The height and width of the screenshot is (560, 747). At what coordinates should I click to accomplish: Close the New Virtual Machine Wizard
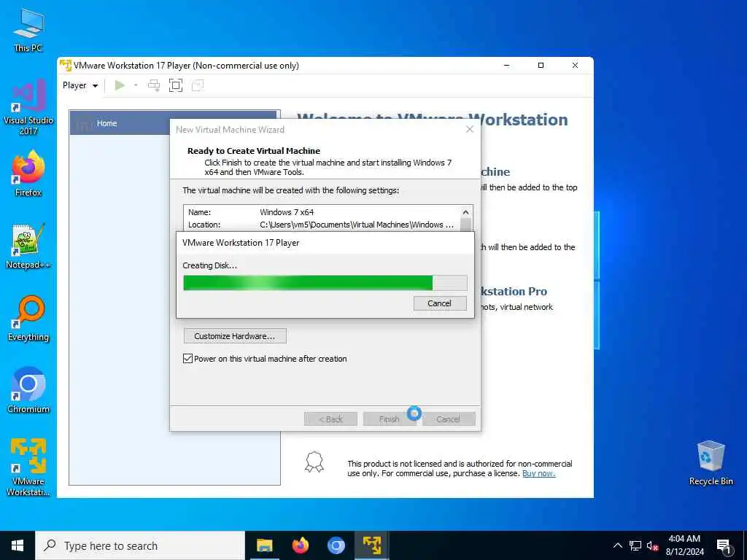(470, 130)
